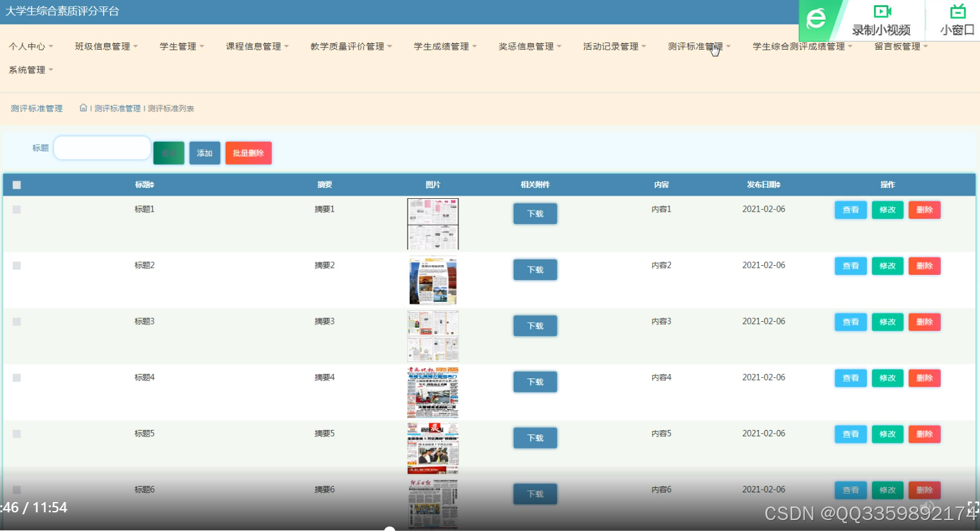Click the video progress bar handle
Viewport: 980px width, 531px height.
[x=389, y=528]
